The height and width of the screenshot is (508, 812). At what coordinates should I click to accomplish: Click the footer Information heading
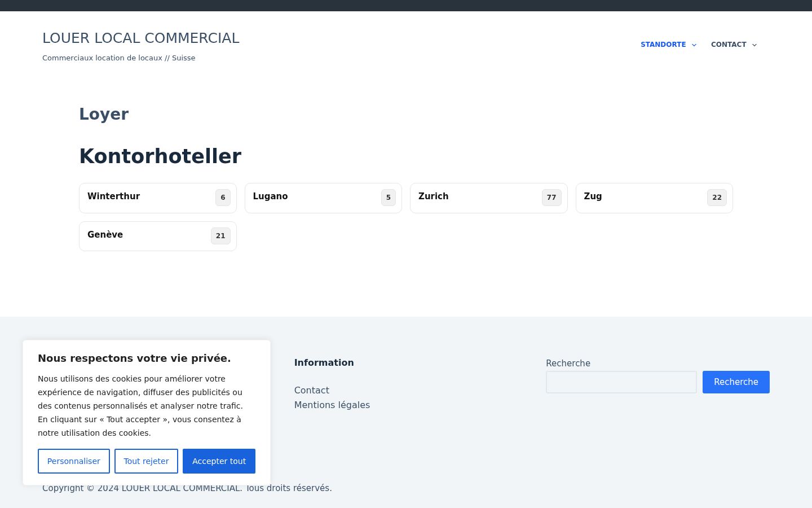pyautogui.click(x=324, y=363)
